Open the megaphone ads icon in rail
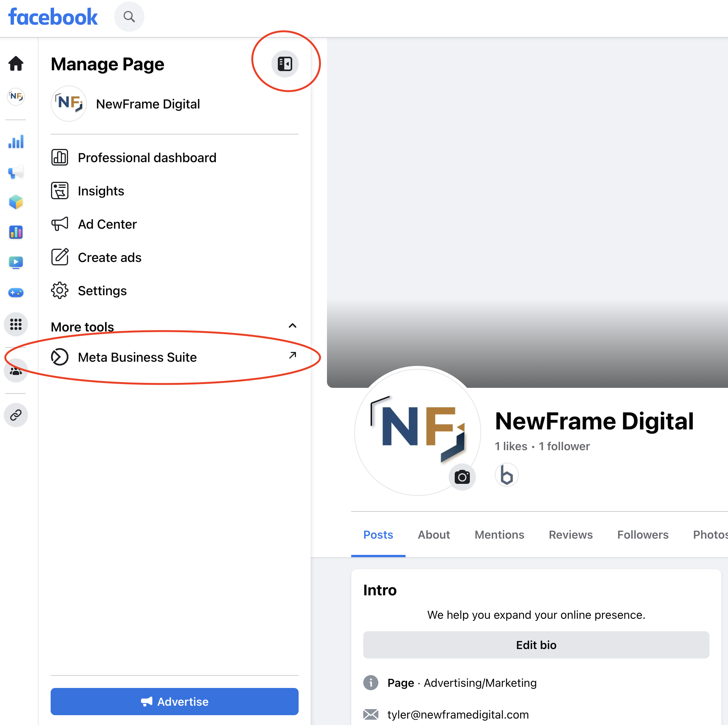This screenshot has width=728, height=725. pyautogui.click(x=16, y=172)
